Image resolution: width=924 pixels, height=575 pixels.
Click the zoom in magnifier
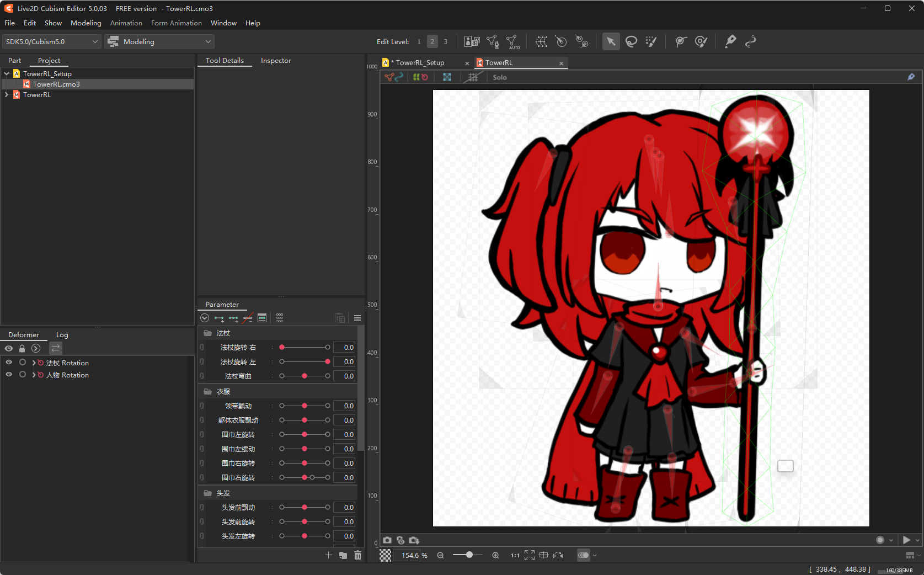tap(495, 555)
